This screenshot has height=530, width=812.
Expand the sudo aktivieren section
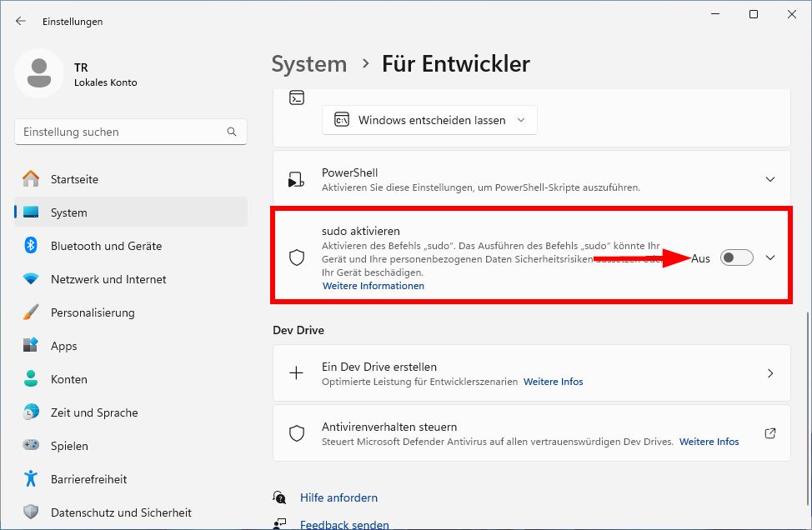pos(770,257)
